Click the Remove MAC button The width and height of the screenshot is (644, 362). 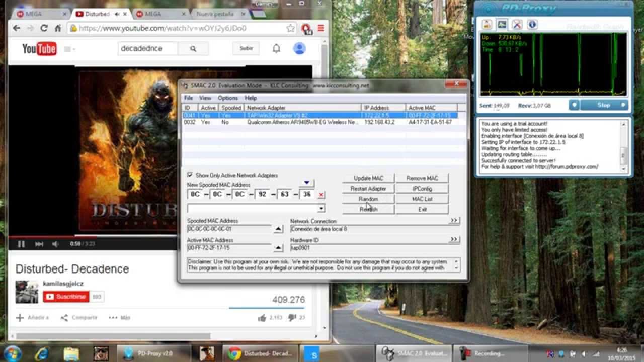(422, 178)
